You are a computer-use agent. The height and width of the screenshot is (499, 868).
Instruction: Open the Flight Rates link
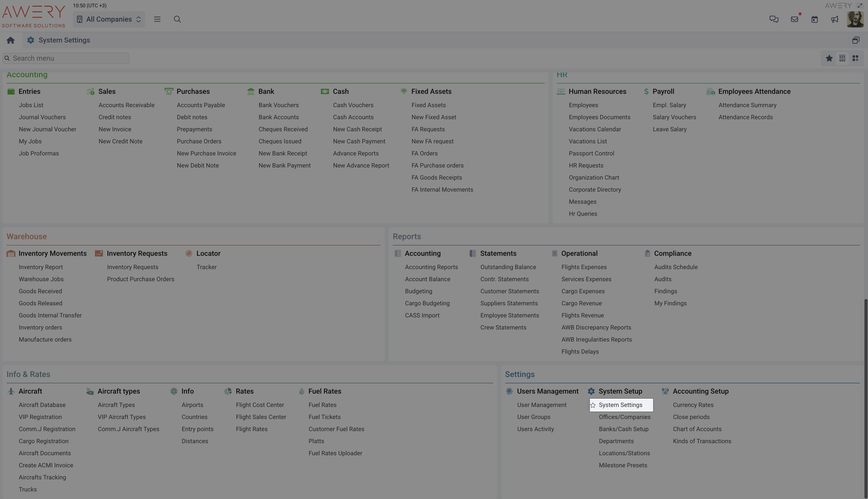click(251, 429)
